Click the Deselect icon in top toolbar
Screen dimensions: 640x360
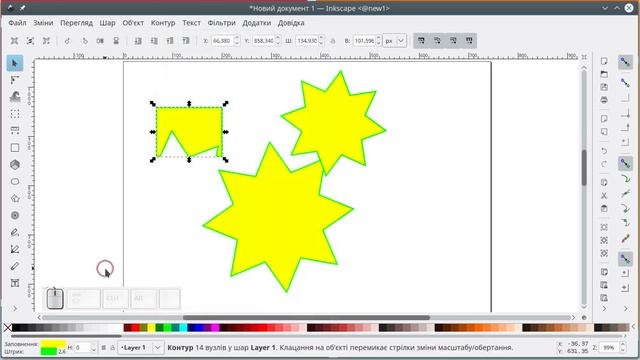pos(46,40)
